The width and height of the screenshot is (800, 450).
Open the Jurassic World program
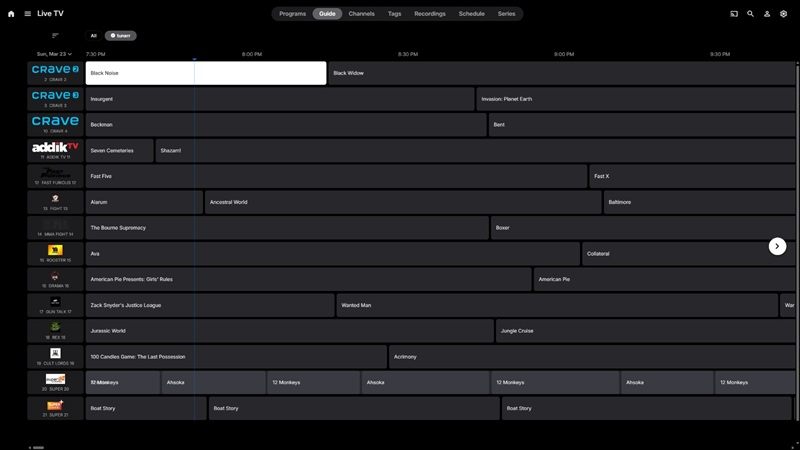tap(290, 331)
